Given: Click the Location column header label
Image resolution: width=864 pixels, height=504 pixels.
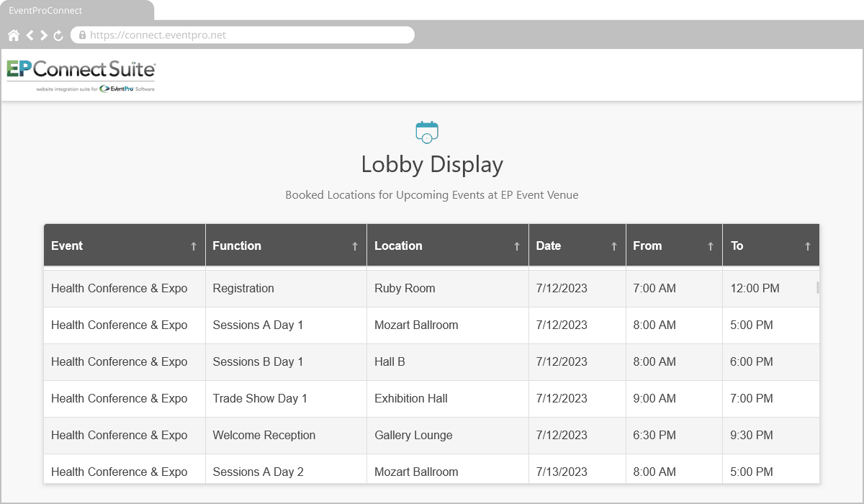Looking at the screenshot, I should tap(398, 246).
